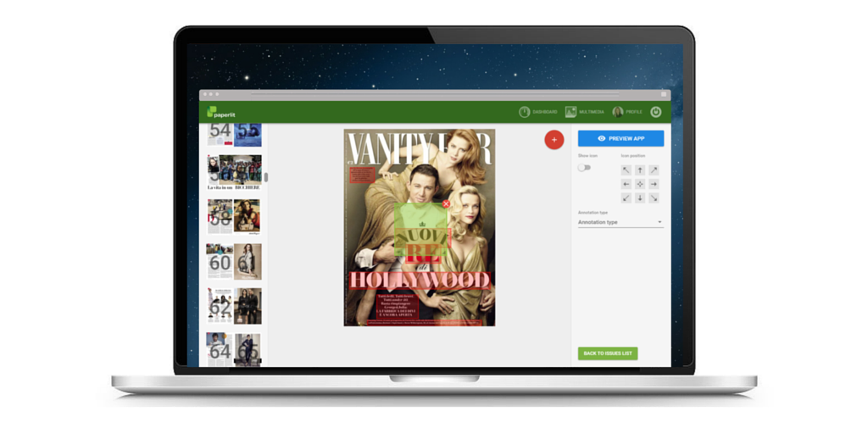Select the page 61 thumbnail
The width and height of the screenshot is (868, 434).
[248, 261]
